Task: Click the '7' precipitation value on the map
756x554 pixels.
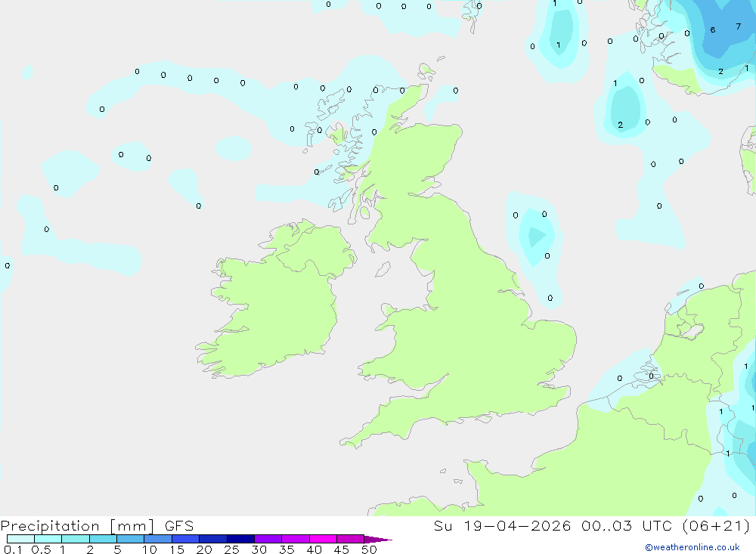Action: click(x=738, y=26)
